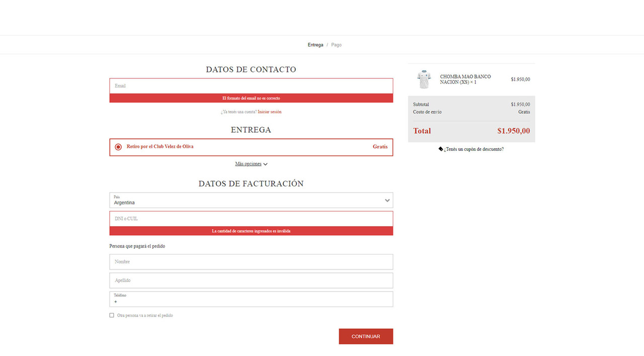The image size is (644, 356).
Task: Open the País dropdown showing Argentina
Action: [x=251, y=200]
